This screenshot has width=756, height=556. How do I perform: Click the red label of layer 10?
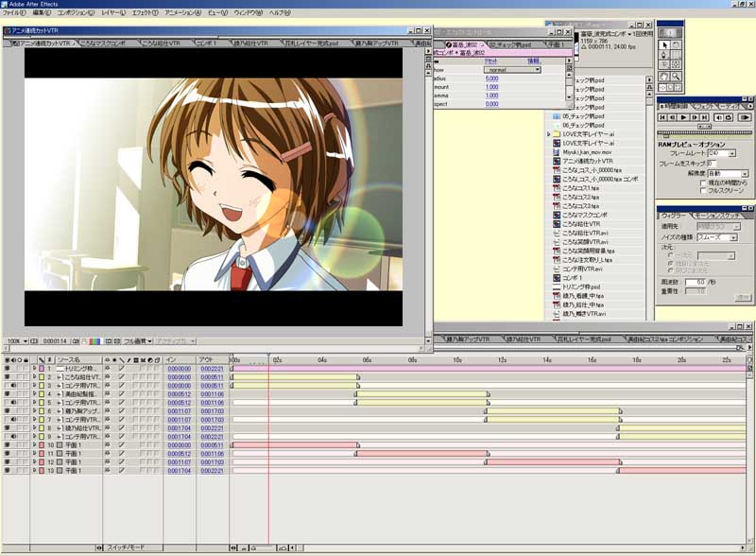pyautogui.click(x=42, y=445)
